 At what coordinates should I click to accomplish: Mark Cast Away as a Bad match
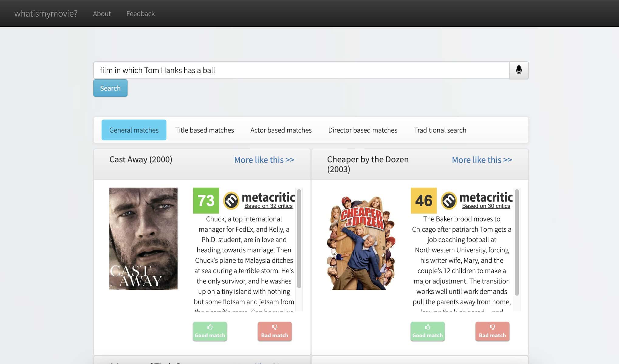[x=275, y=331]
